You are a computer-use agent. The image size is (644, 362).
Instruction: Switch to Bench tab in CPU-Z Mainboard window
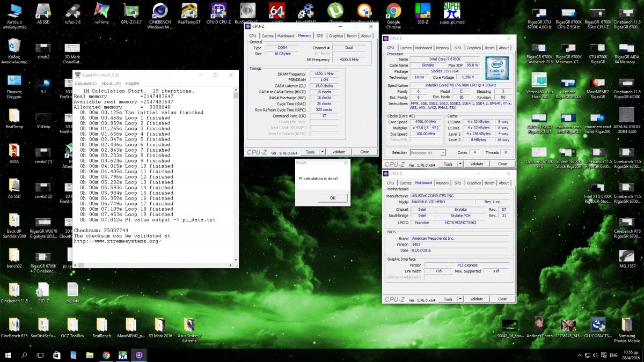tap(489, 183)
